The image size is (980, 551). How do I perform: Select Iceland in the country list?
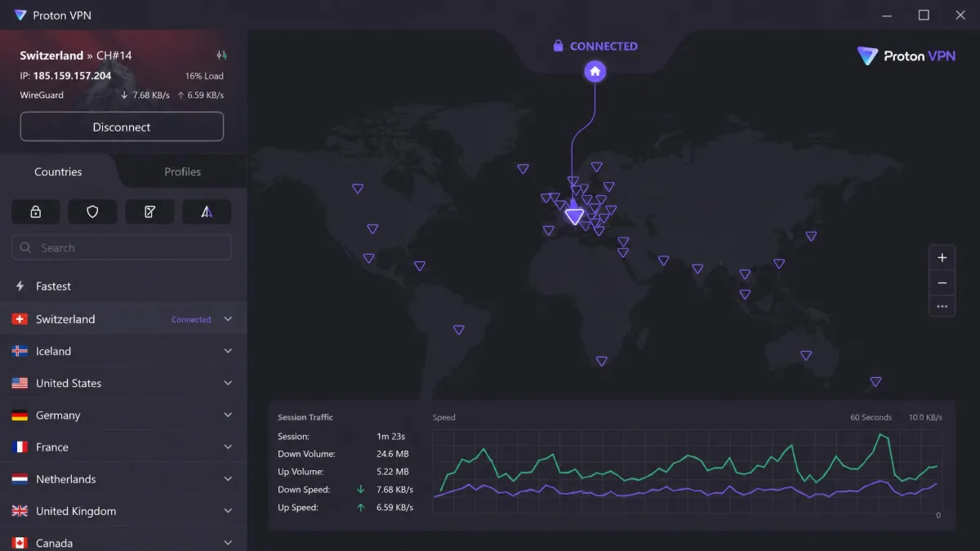tap(123, 351)
